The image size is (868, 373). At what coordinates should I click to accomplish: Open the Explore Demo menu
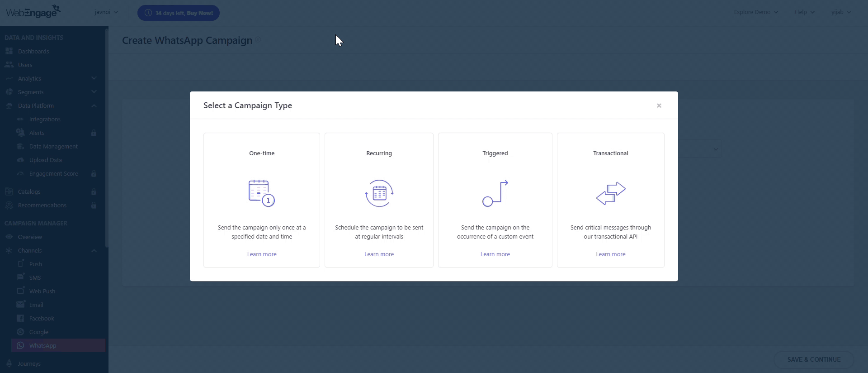pos(755,12)
